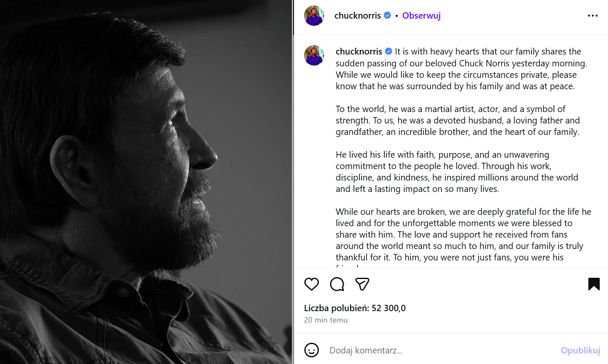Open the three-dot more options menu
608x364 pixels.
click(x=593, y=16)
